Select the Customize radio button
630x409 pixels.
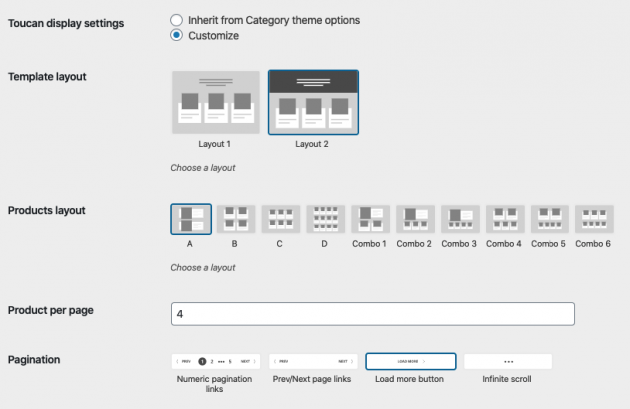click(177, 35)
